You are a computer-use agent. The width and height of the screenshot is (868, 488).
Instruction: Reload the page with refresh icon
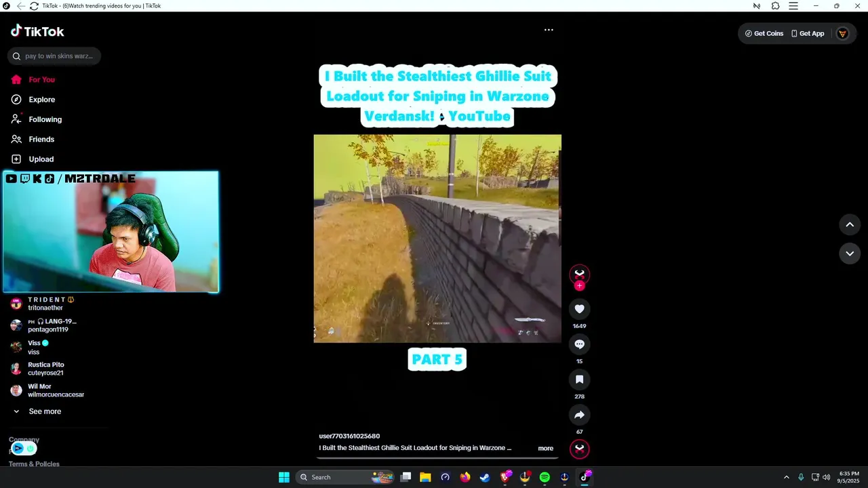pyautogui.click(x=34, y=5)
